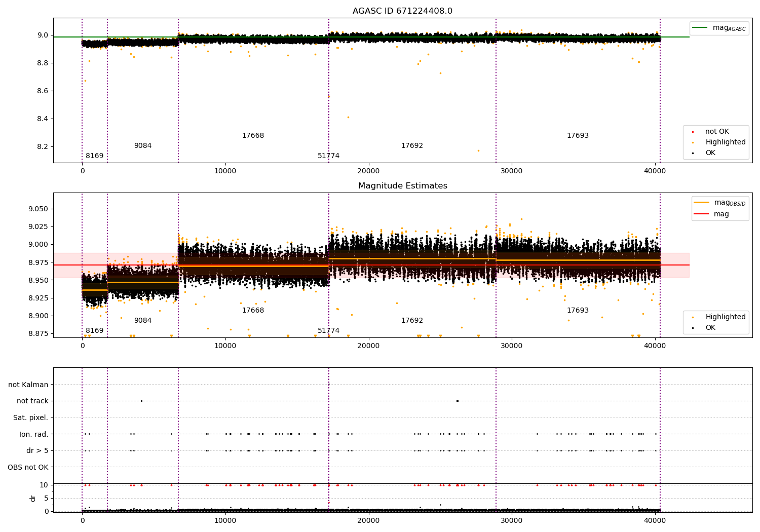Screen dimensions: 760x532
Task: Click y-axis tick '9.050' in middle plot
Action: [38, 209]
